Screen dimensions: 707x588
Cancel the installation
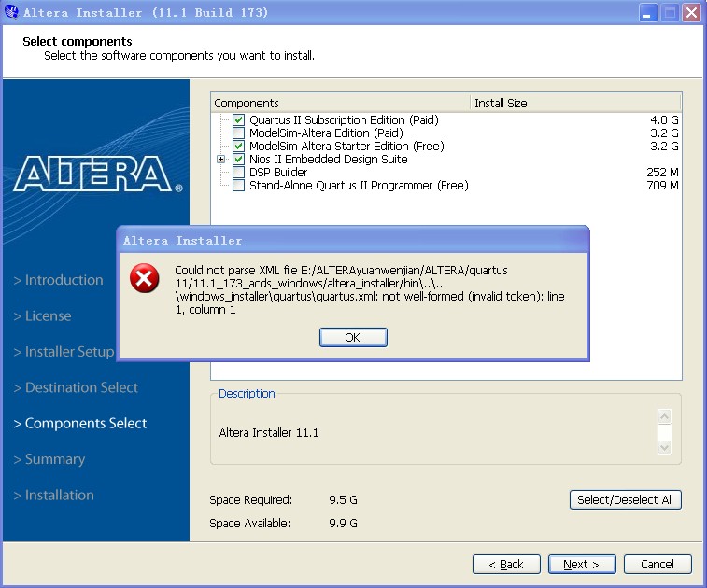[x=658, y=564]
